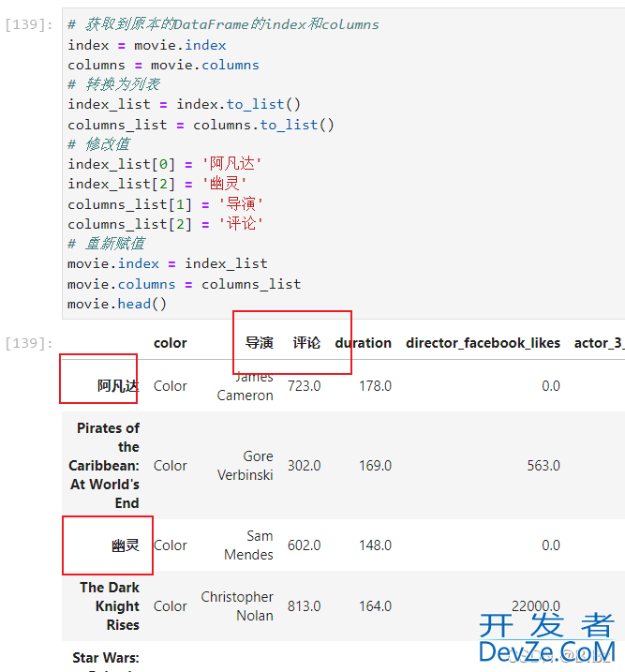This screenshot has height=672, width=625.
Task: Click the 'color' column header
Action: pyautogui.click(x=170, y=343)
